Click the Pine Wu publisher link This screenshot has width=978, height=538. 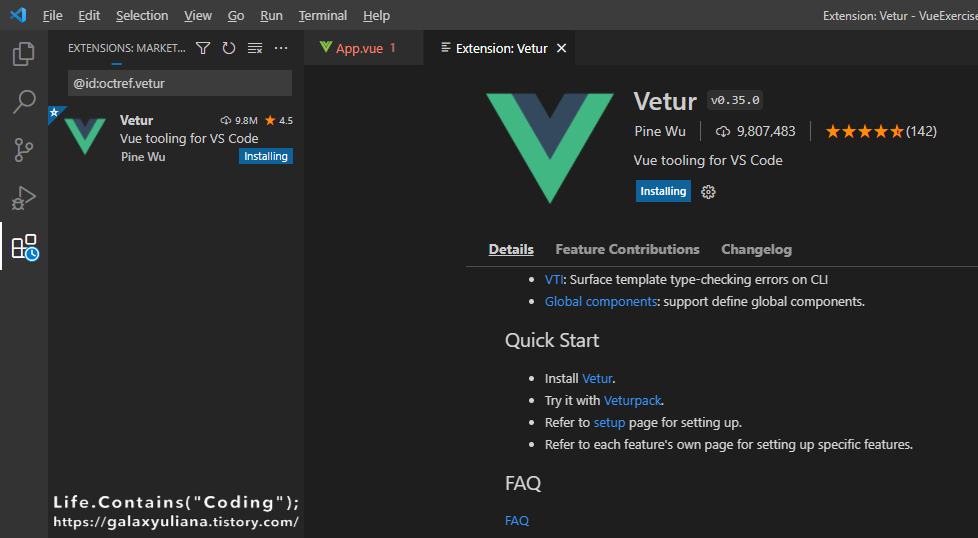click(x=660, y=132)
